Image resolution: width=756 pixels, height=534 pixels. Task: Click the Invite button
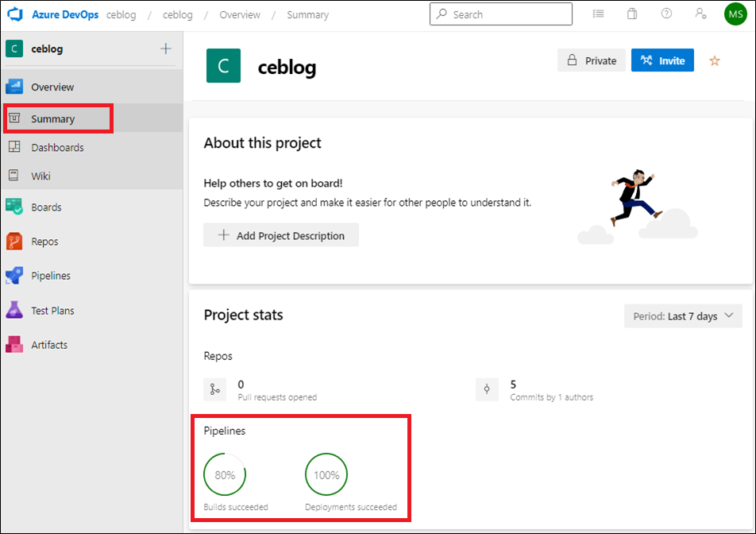662,60
